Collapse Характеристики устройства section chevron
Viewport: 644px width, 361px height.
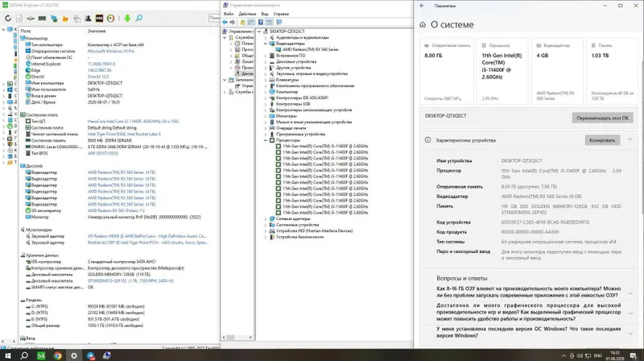tap(630, 140)
